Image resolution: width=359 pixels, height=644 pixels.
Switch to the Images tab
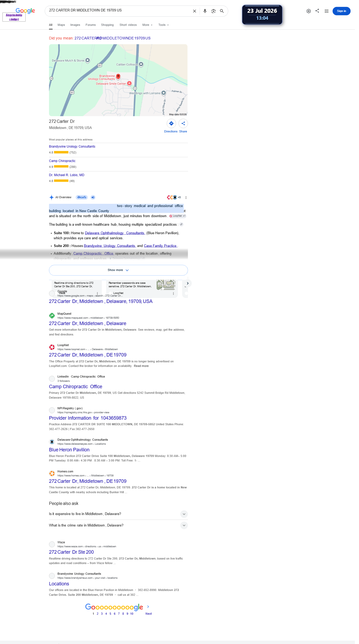[x=75, y=25]
